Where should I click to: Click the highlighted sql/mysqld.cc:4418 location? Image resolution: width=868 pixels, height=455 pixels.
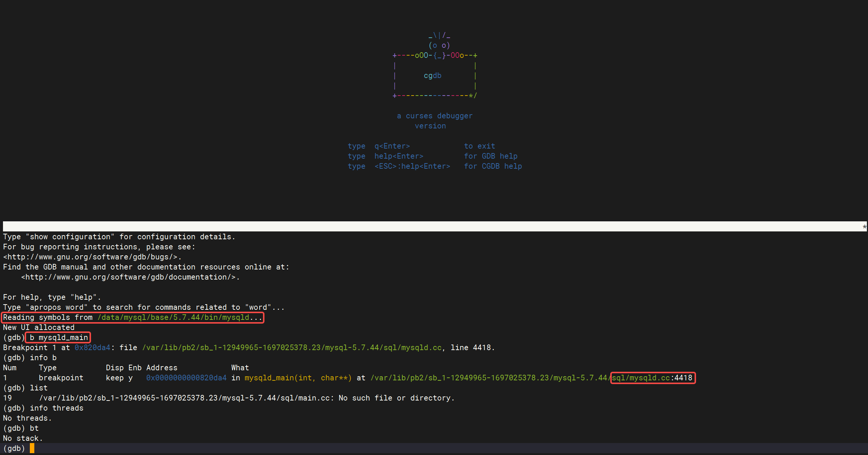[x=652, y=378]
